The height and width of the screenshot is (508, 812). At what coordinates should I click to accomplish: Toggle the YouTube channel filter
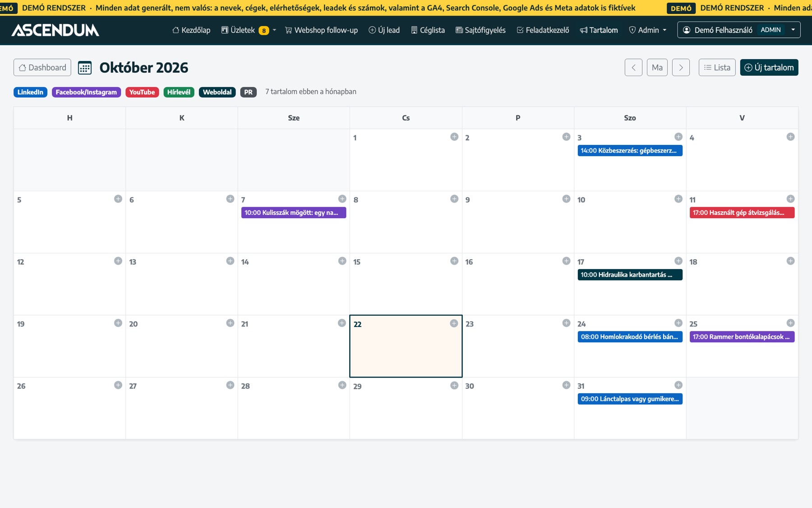(142, 92)
